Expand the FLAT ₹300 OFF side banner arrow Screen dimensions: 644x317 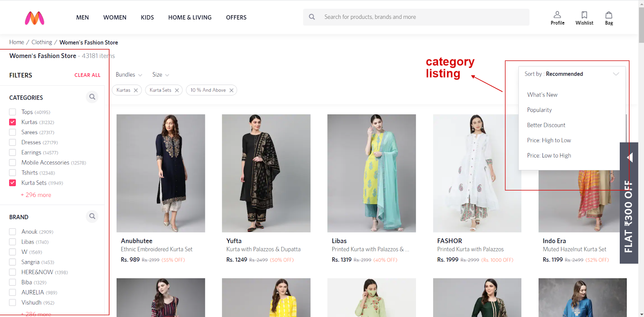[x=630, y=157]
